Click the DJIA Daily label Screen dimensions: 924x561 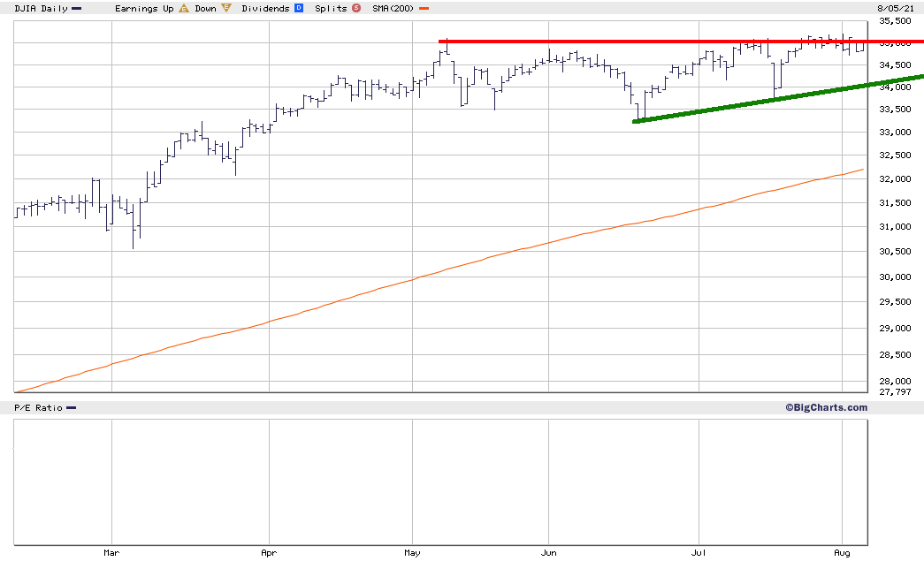(41, 8)
